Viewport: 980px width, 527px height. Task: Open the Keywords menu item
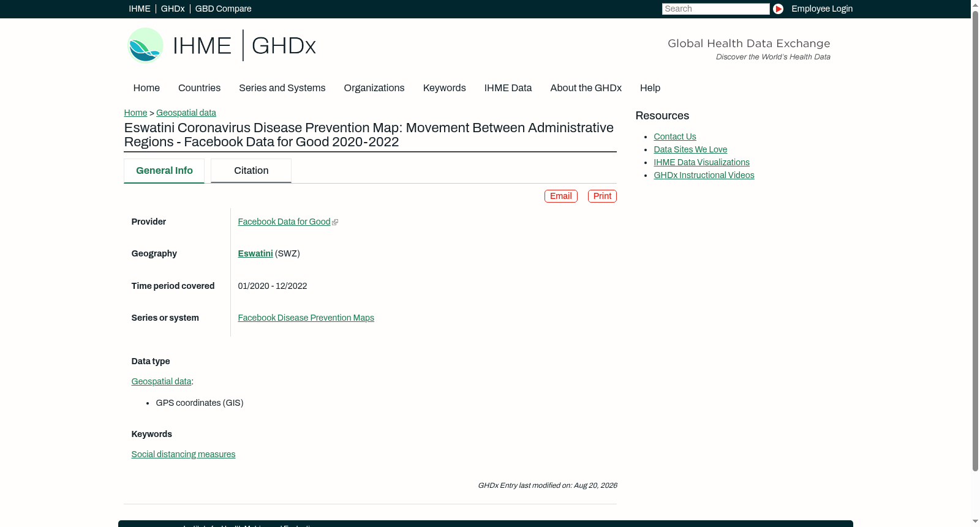click(444, 88)
